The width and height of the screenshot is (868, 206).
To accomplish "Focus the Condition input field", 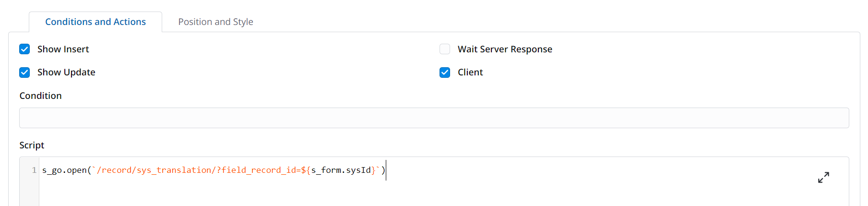I will (434, 118).
